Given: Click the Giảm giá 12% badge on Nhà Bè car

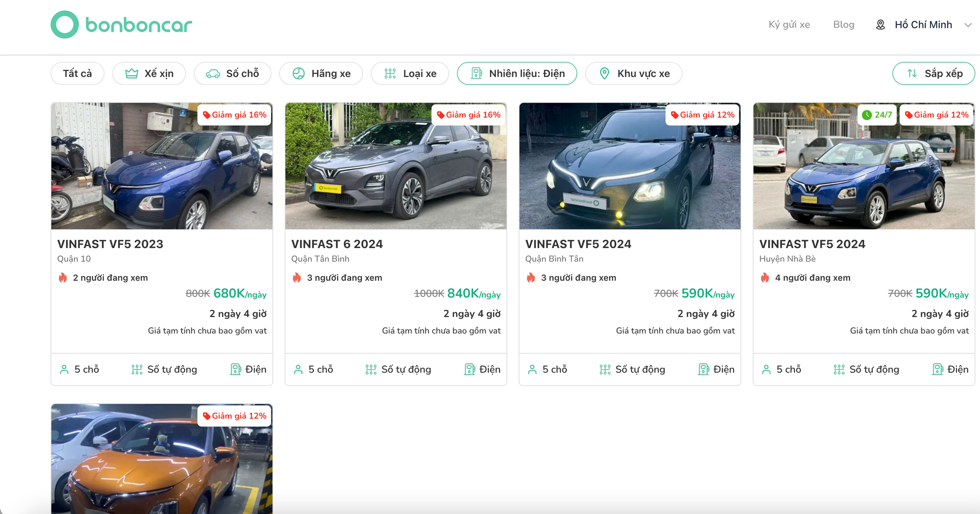Looking at the screenshot, I should coord(937,115).
